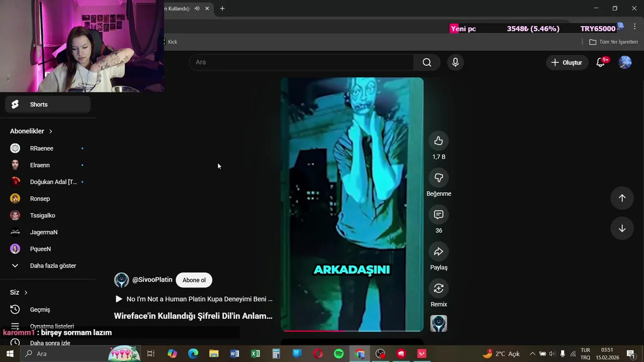Viewport: 644px width, 362px height.
Task: Launch Valorant from taskbar
Action: pos(422,353)
